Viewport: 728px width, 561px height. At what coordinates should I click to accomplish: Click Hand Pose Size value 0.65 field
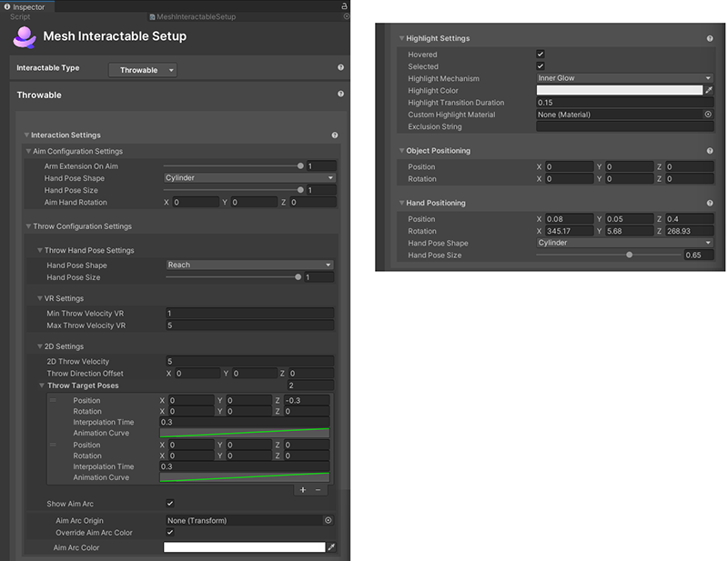pos(699,255)
